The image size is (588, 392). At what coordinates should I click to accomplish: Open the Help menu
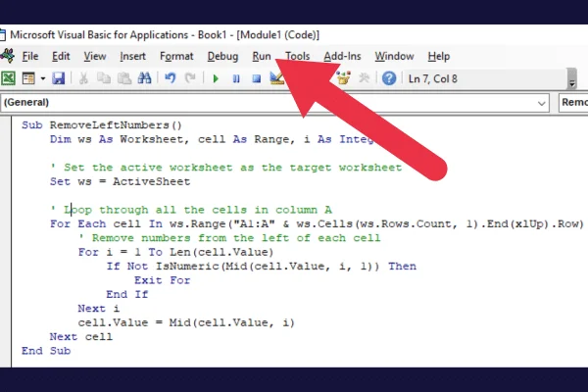[x=439, y=56]
